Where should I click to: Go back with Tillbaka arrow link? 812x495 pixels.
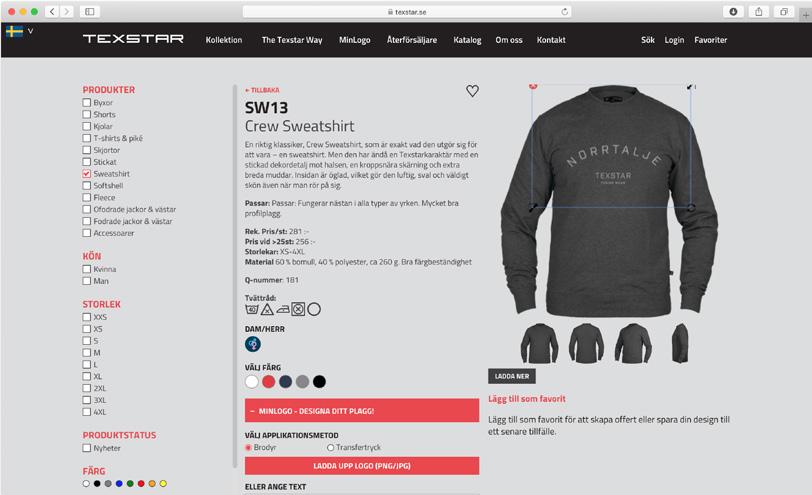click(x=262, y=90)
